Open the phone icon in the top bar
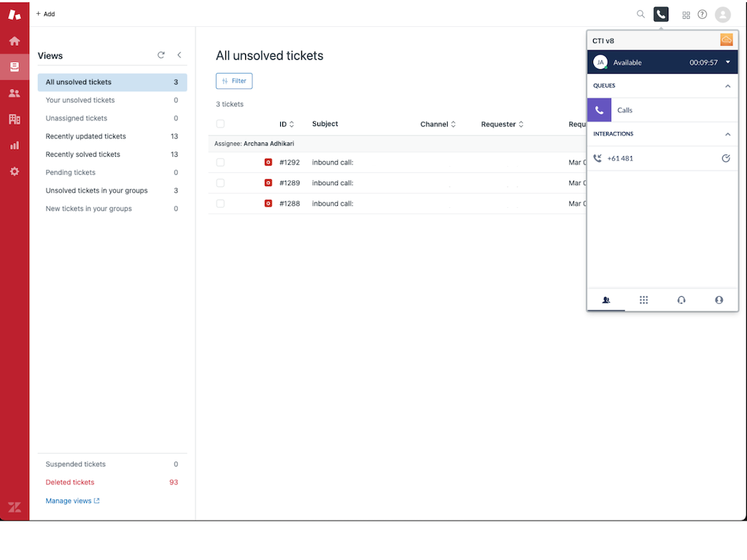The width and height of the screenshot is (747, 560). point(660,14)
